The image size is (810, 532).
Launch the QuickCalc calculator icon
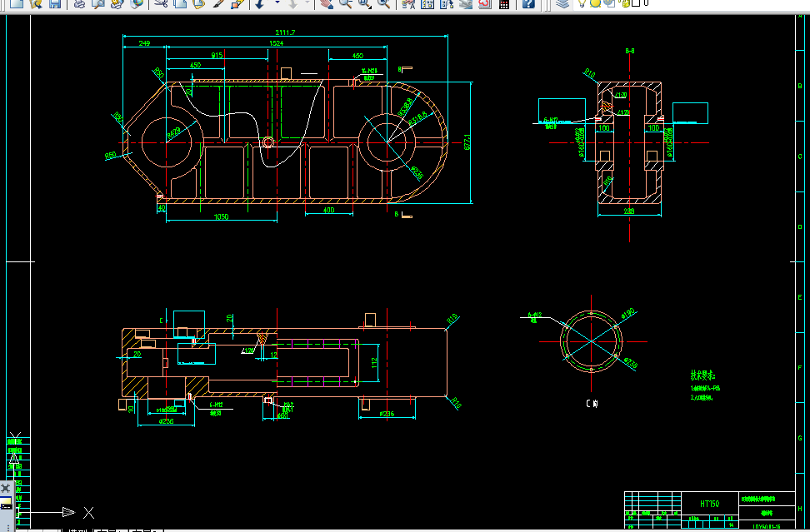coord(504,3)
